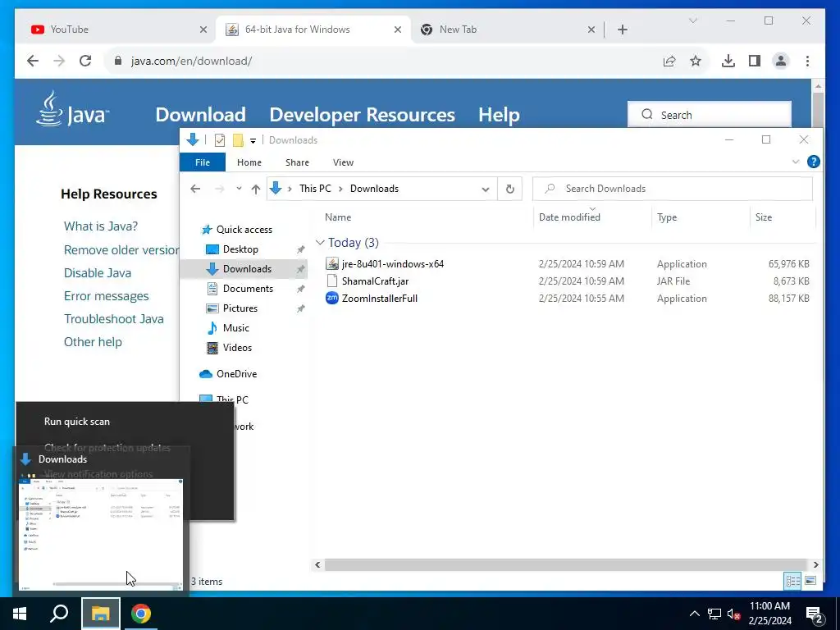Click the Java logo on the website

(72, 109)
